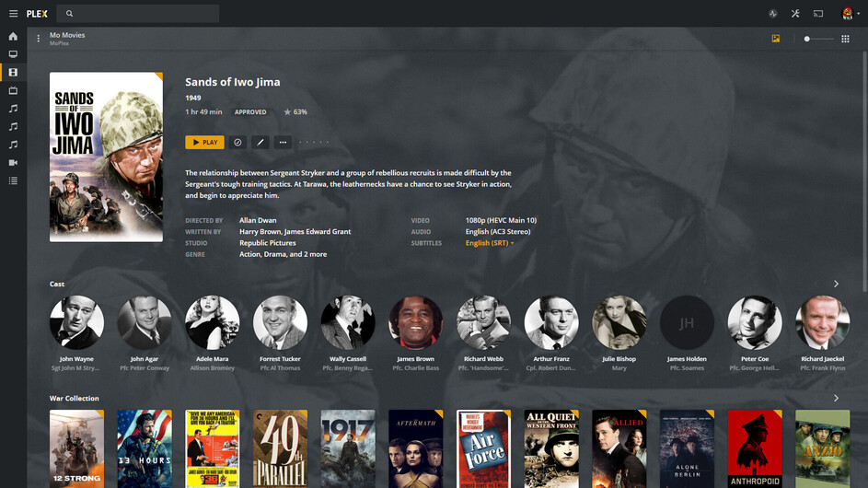Open the video camera library in sidebar
Screen dimensions: 868x488
point(13,162)
